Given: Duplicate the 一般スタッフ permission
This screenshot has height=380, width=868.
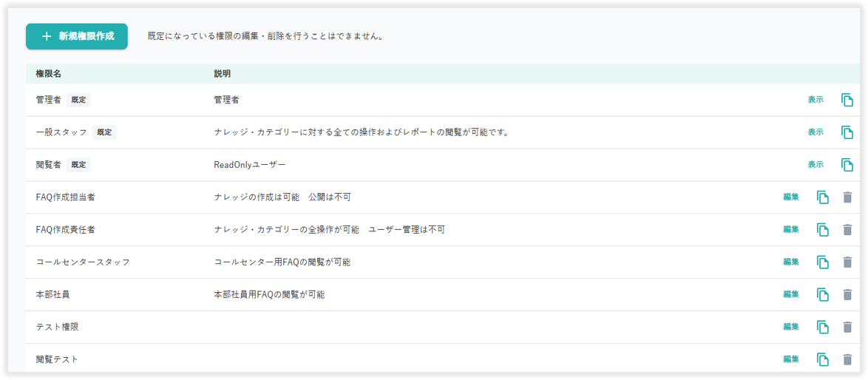Looking at the screenshot, I should [847, 132].
